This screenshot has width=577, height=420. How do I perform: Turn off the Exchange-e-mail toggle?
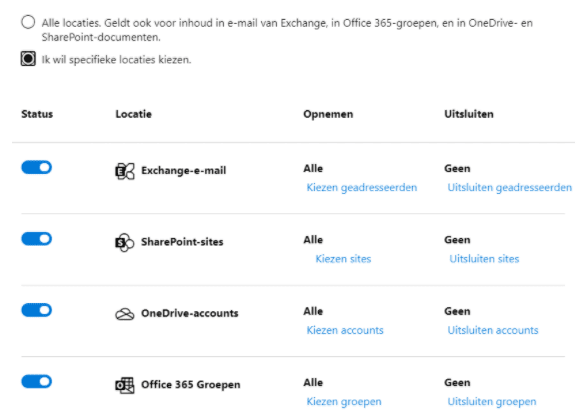click(36, 167)
